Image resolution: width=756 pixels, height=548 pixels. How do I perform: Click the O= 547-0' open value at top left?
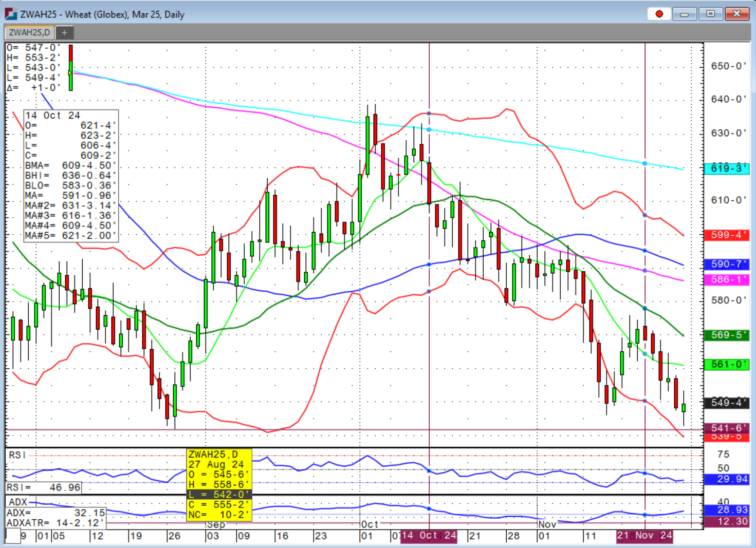coord(34,48)
